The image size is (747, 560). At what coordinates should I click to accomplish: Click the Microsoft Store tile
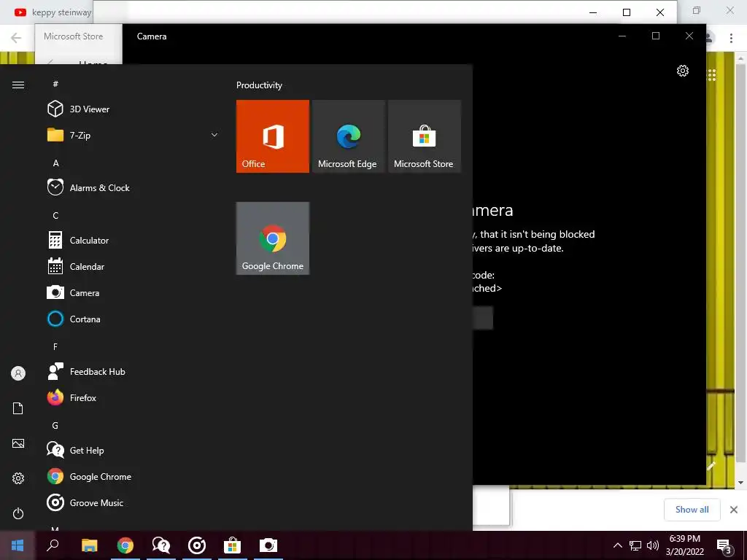point(425,136)
